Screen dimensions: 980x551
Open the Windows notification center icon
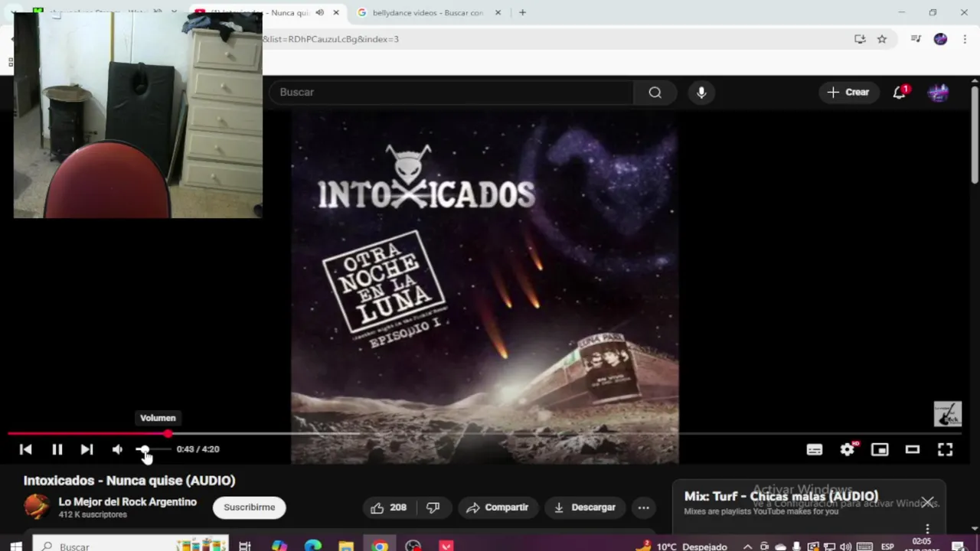pos(958,546)
